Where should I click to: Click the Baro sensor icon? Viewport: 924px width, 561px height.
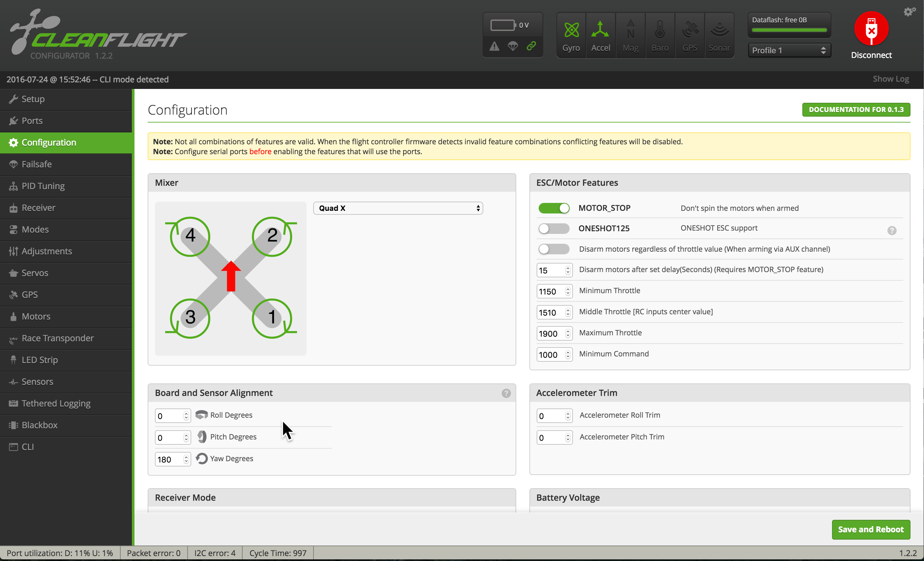660,30
